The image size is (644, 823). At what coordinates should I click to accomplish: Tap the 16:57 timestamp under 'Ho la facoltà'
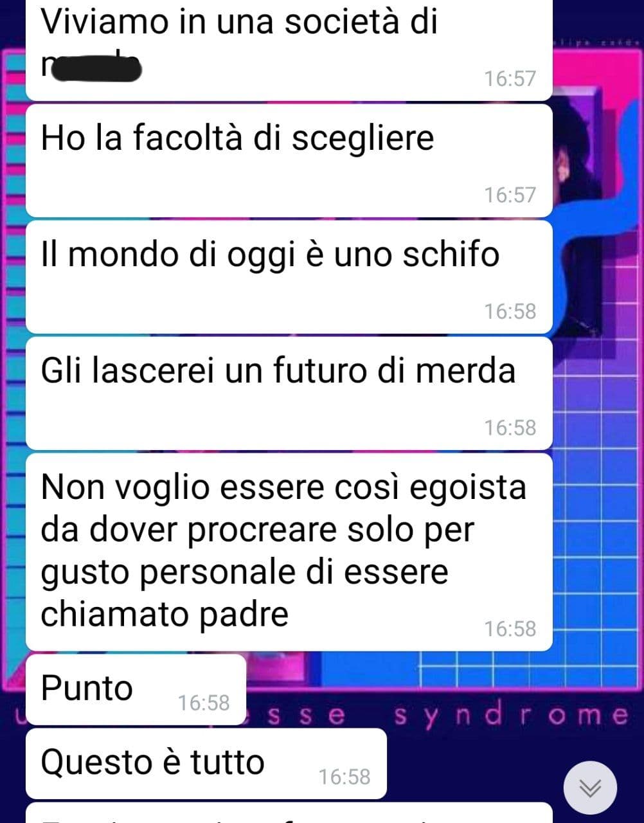pos(510,195)
